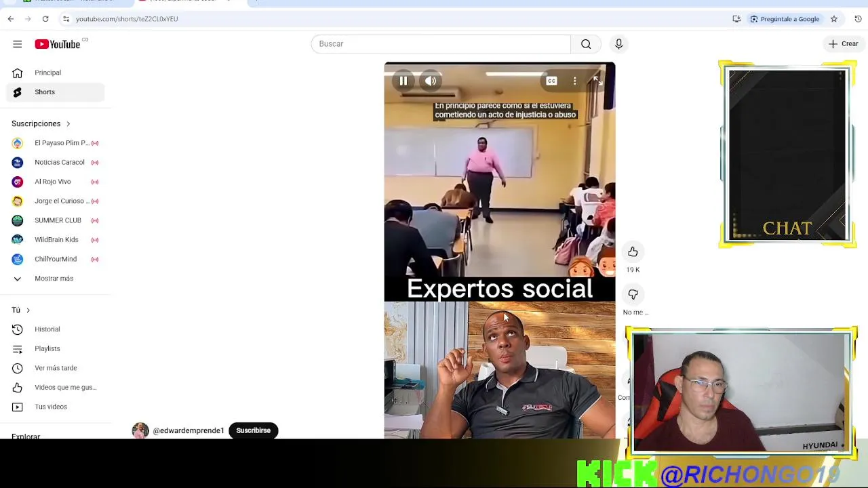The width and height of the screenshot is (868, 488).
Task: Expand Mostrar más subscriptions list
Action: pos(55,279)
